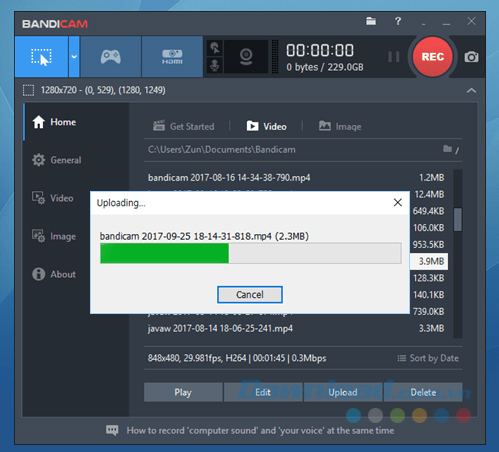Click the file list scrollbar thumb
Image resolution: width=499 pixels, height=452 pixels.
click(x=458, y=219)
